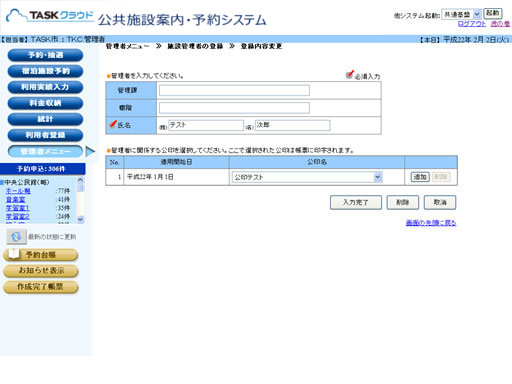Click the 公印名 column header
Screen dimensions: 512x384
317,162
